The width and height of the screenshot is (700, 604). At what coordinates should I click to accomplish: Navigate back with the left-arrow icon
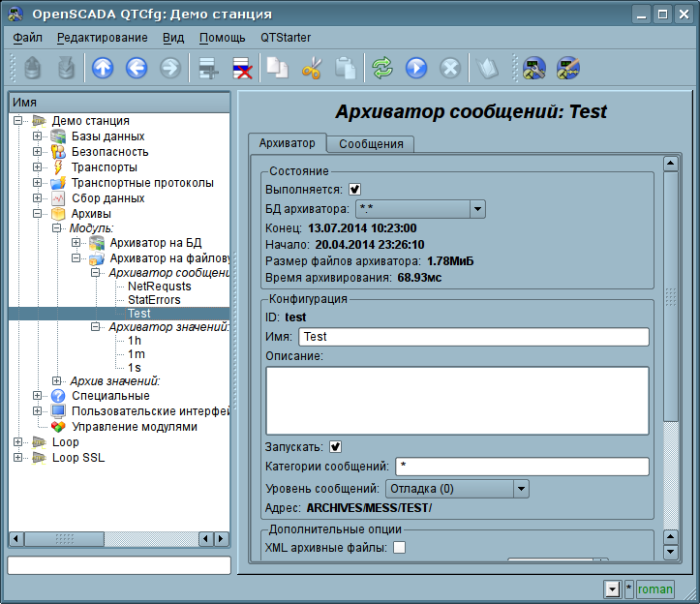click(x=137, y=69)
